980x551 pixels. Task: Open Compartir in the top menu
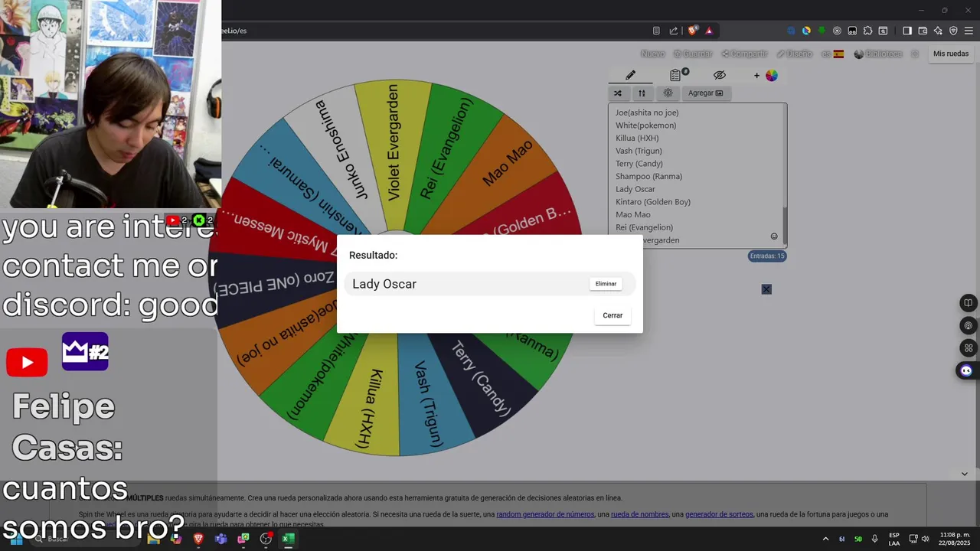tap(744, 54)
